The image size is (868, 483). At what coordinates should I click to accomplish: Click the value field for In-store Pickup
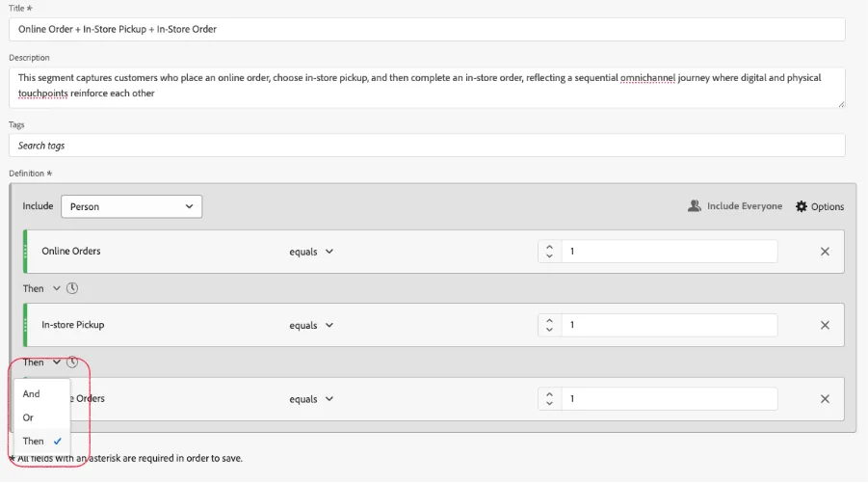(x=670, y=325)
